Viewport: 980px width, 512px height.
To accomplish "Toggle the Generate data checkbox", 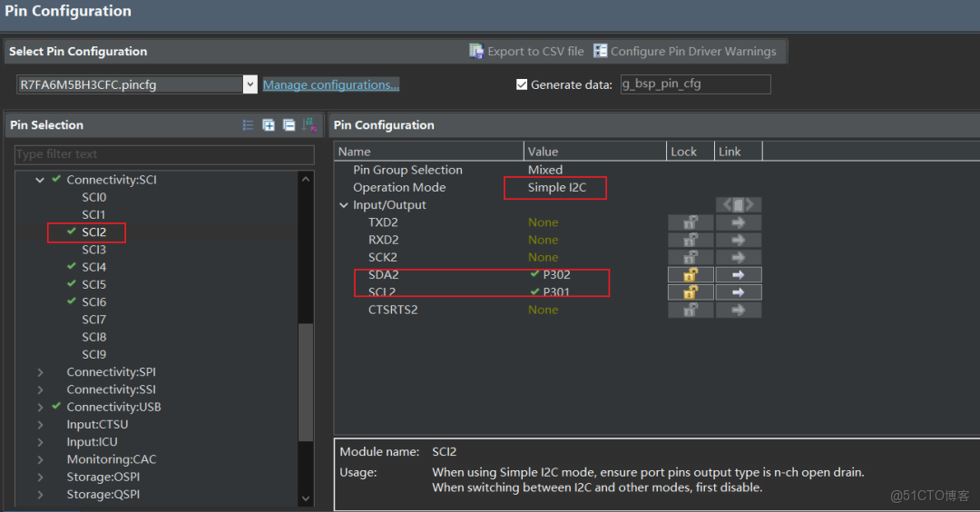I will coord(522,84).
